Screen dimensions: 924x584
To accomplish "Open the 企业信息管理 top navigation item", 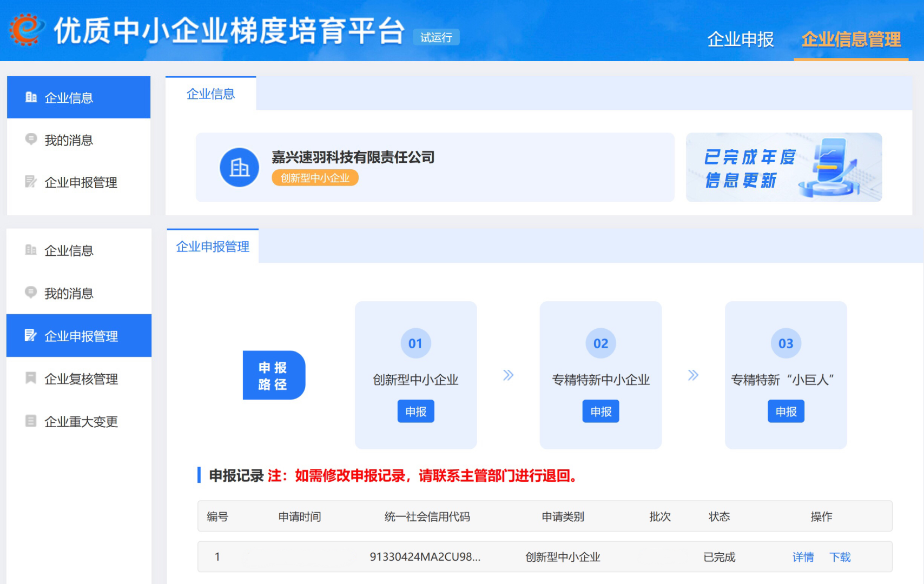I will [851, 39].
